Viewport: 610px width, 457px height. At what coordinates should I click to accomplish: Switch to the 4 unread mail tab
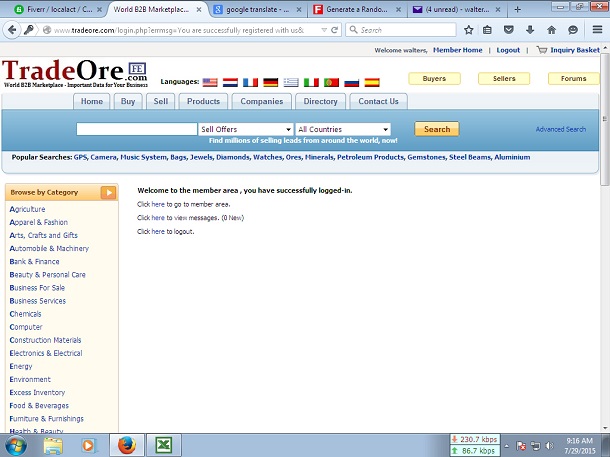tap(457, 9)
